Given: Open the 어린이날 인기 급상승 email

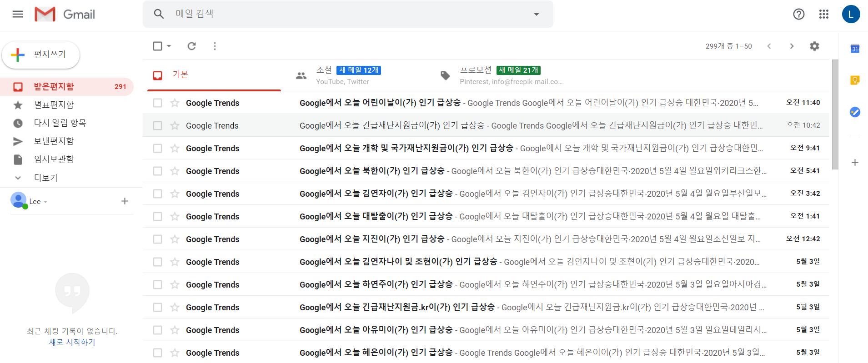Looking at the screenshot, I should point(486,103).
